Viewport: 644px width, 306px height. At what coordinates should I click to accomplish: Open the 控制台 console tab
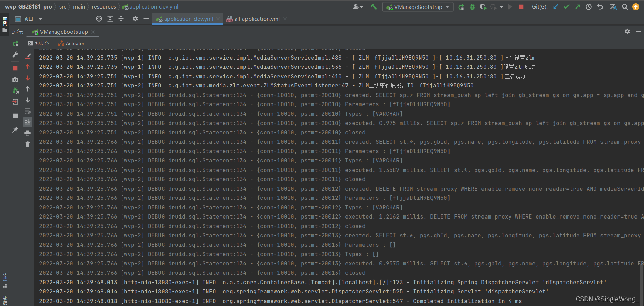click(38, 44)
